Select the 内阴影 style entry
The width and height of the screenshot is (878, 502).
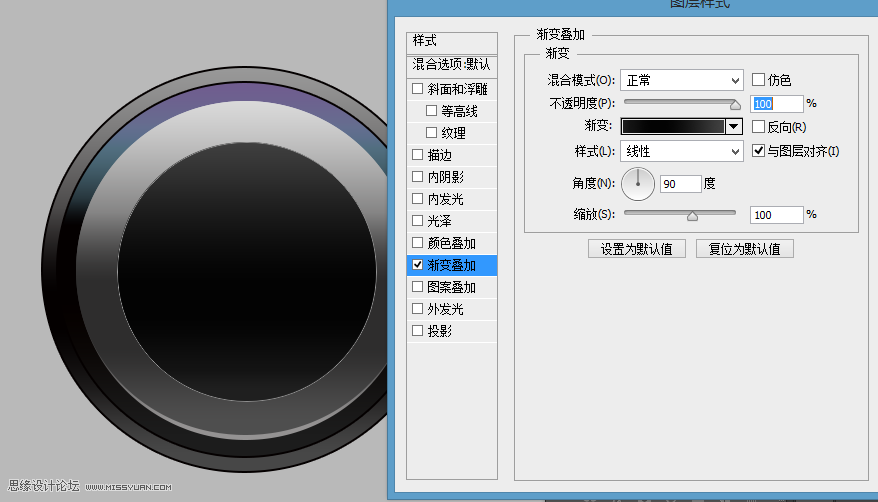[446, 177]
